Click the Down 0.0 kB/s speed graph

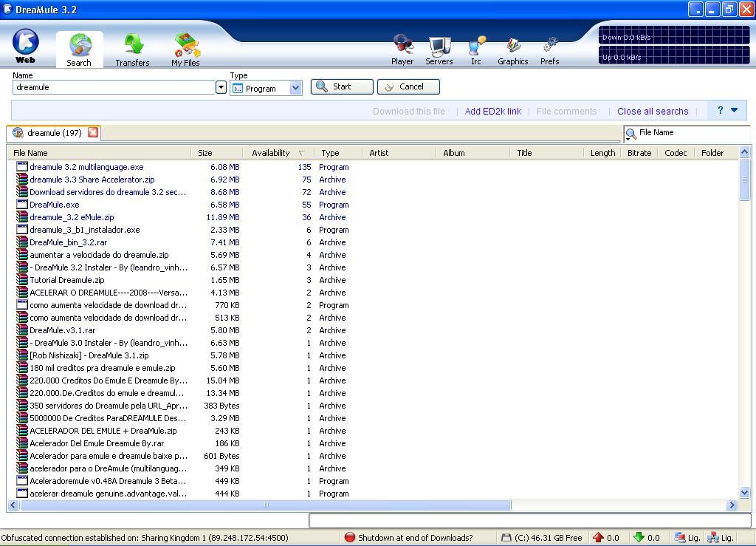[674, 35]
